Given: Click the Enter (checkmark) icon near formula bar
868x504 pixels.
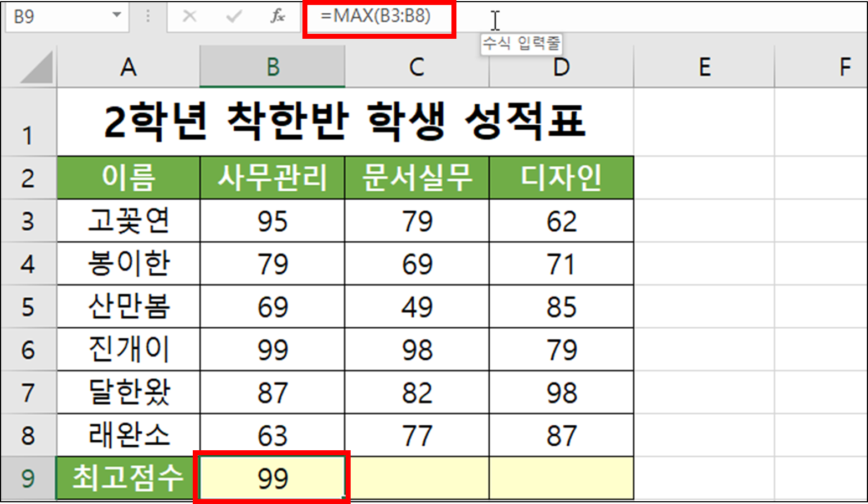Looking at the screenshot, I should tap(233, 17).
